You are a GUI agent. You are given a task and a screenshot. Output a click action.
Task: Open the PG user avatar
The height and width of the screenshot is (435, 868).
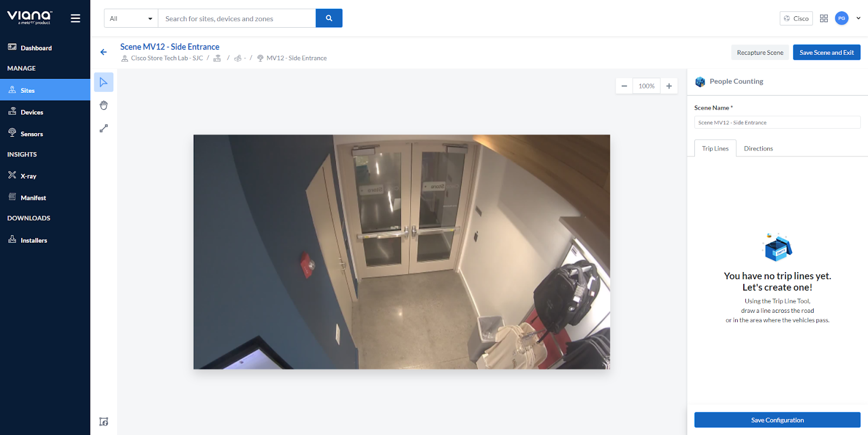pos(841,18)
